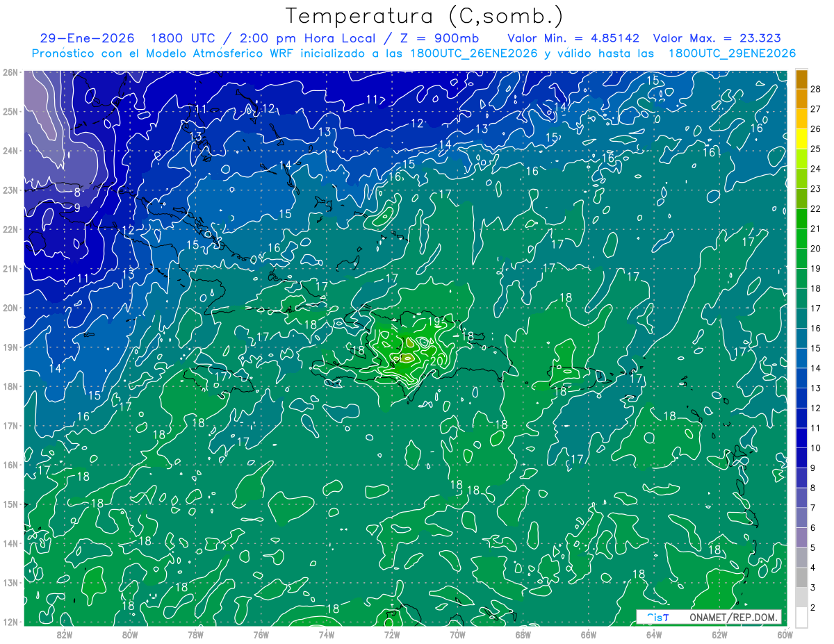Select the white swatch below 2
Viewport: 834px width, 644px height.
click(801, 617)
